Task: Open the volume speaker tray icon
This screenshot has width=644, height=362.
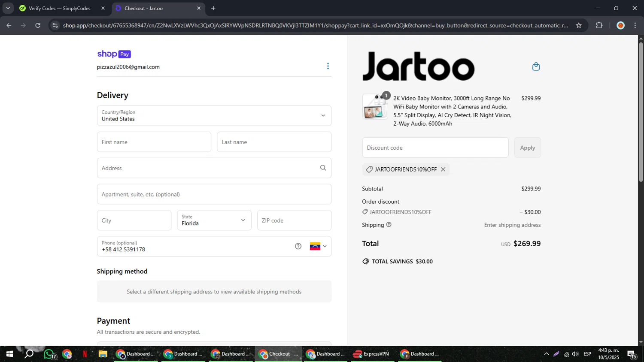Action: [x=575, y=354]
